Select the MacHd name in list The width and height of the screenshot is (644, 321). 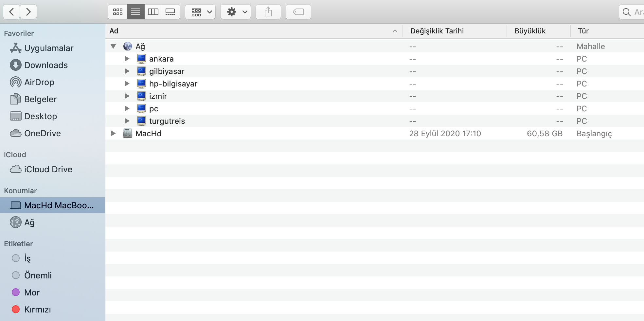point(149,134)
